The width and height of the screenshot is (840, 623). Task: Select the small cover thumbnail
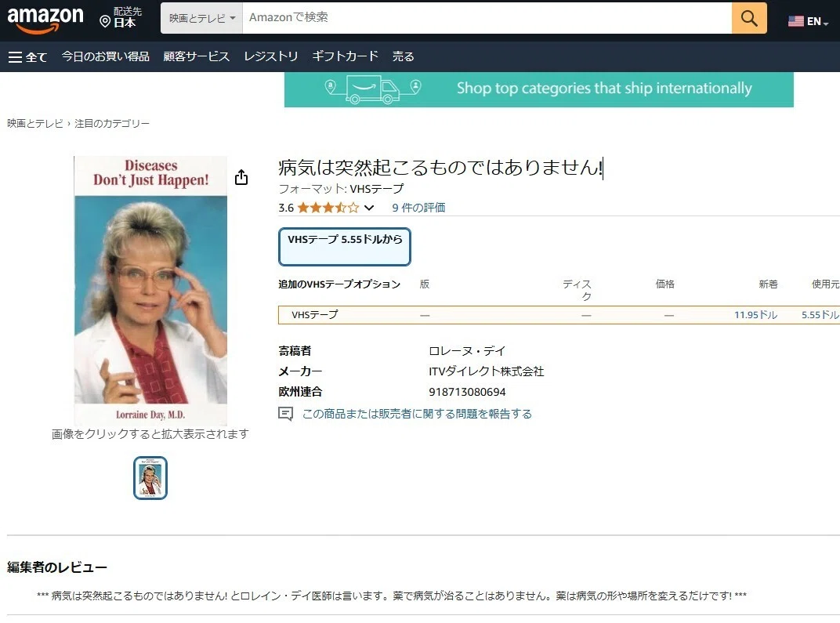click(x=150, y=478)
